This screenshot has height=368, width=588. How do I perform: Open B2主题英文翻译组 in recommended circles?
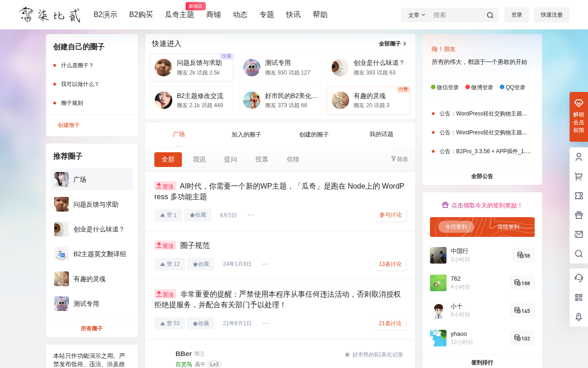point(92,254)
